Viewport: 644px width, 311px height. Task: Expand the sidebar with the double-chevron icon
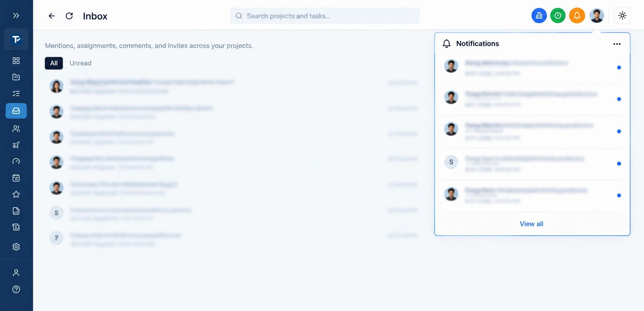tap(16, 16)
